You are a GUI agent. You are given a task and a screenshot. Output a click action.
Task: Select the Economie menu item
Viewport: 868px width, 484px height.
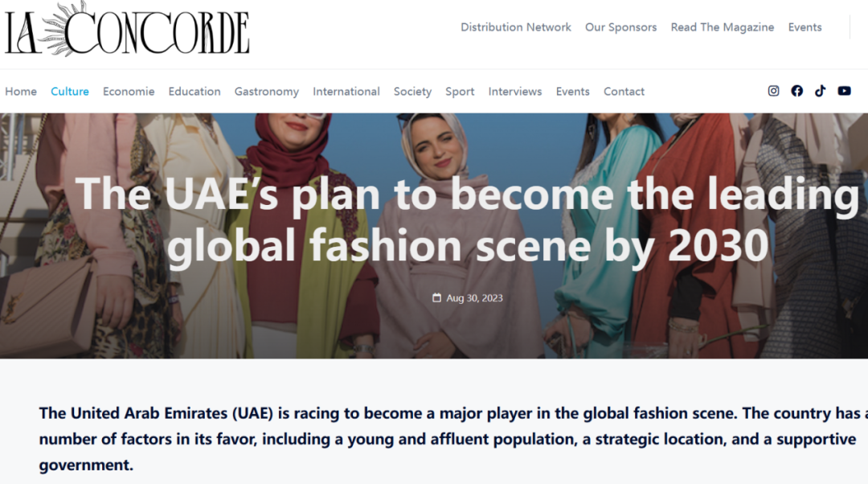(x=129, y=92)
